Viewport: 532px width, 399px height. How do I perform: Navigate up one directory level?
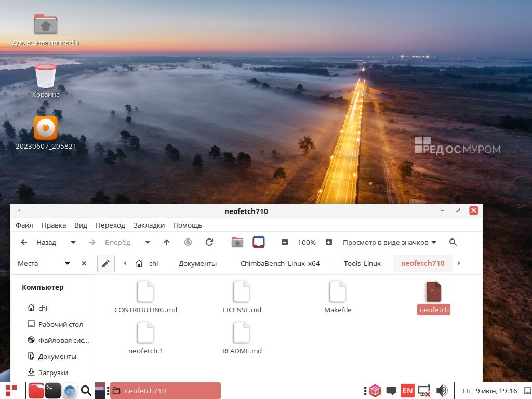[x=167, y=242]
